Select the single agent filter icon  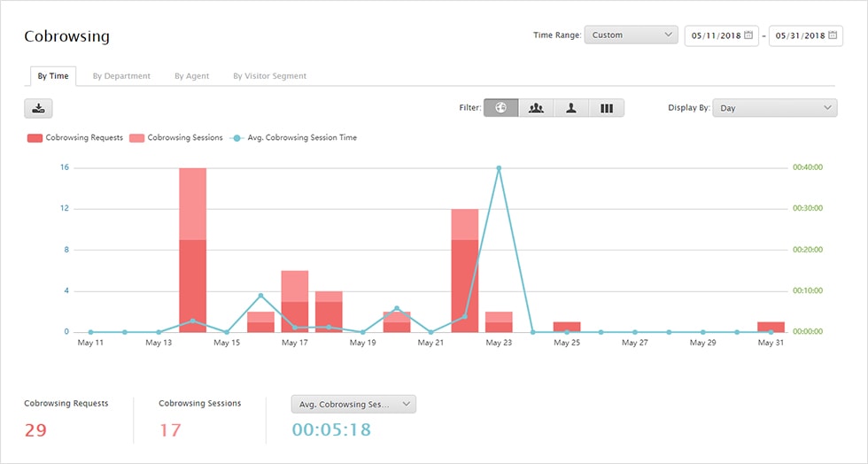tap(571, 108)
